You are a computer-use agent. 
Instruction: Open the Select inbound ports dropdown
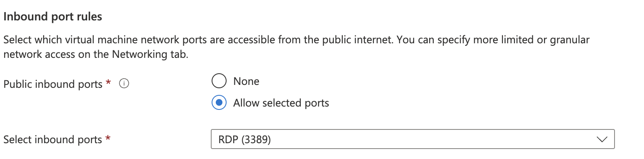tap(412, 139)
